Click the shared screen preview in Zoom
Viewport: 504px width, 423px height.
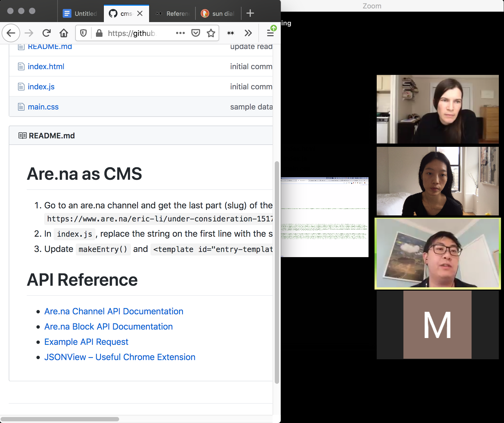tap(325, 217)
